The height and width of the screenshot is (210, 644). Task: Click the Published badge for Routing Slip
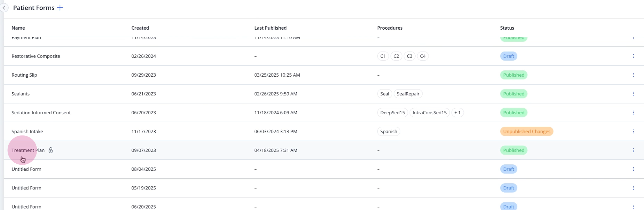(514, 75)
